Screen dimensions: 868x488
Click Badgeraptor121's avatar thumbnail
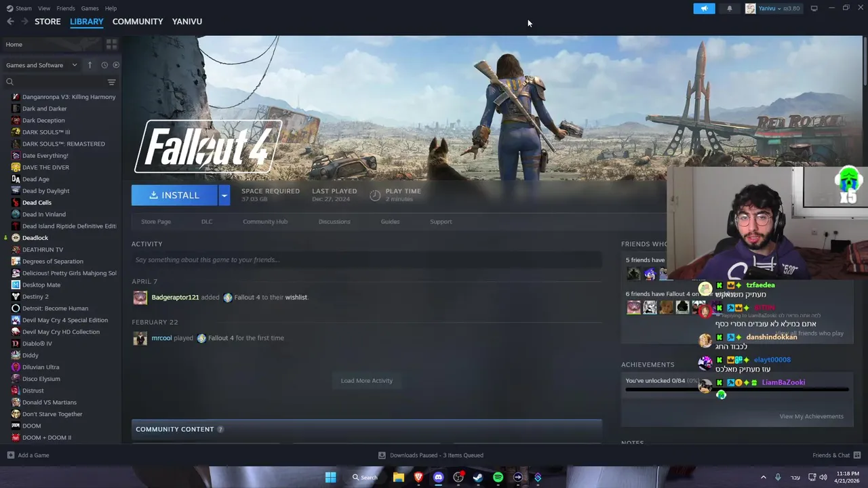point(140,298)
